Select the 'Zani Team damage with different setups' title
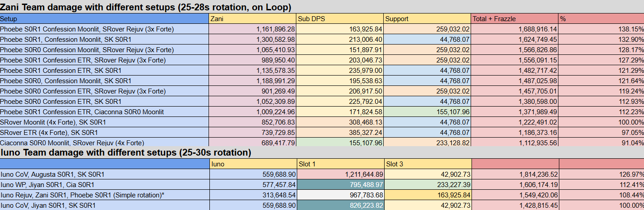644x210 pixels. (145, 7)
